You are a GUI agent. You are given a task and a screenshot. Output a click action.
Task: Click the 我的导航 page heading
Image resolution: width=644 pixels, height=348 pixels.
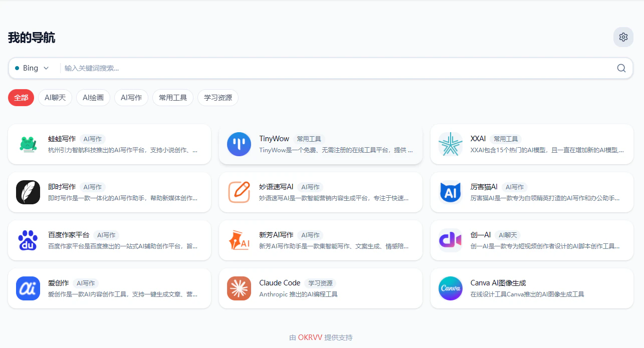pos(32,38)
